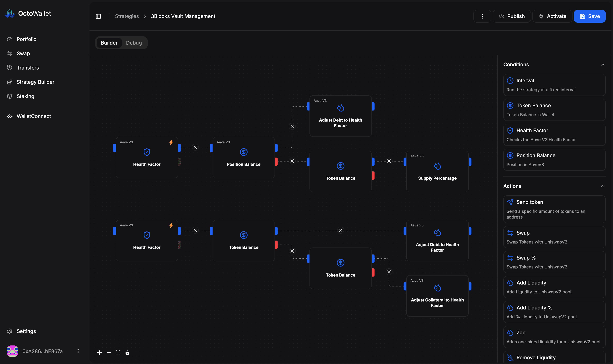Select the upper Health Factor node
Screen dimensions: 613x364
[147, 157]
